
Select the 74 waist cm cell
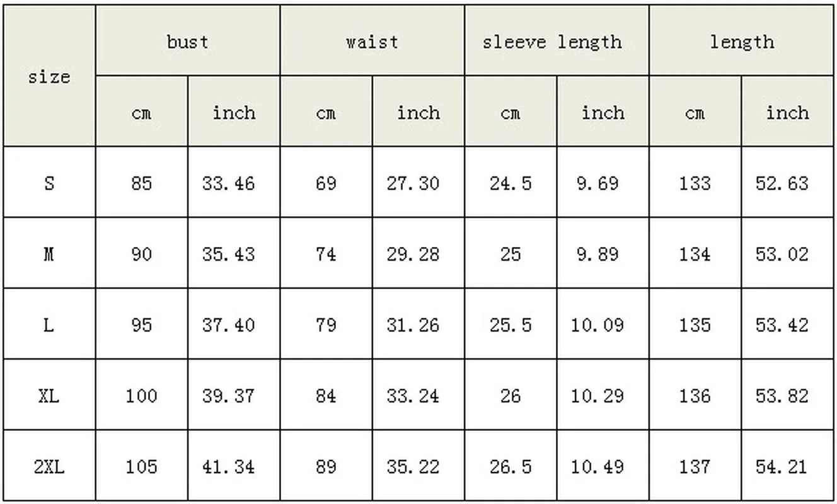click(326, 254)
